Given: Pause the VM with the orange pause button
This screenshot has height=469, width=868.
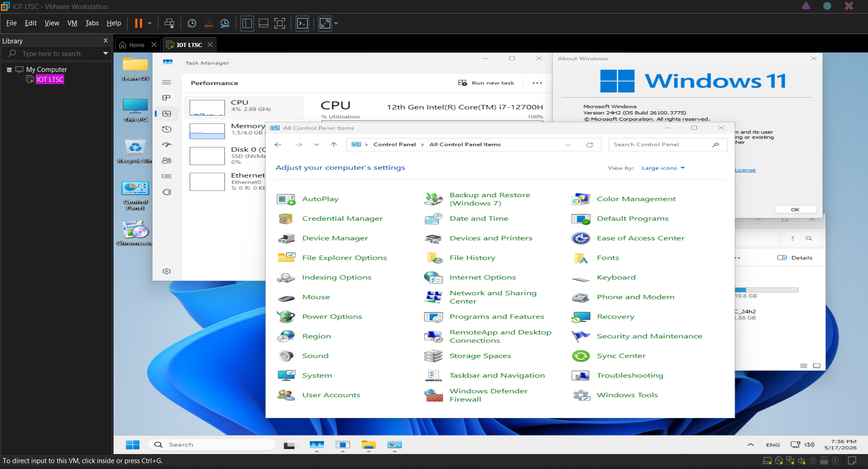Looking at the screenshot, I should 138,23.
